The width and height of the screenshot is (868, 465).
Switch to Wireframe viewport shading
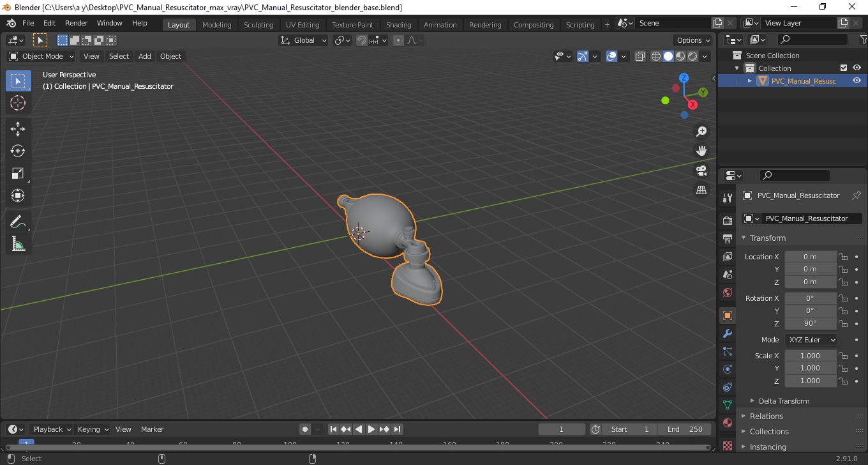tap(655, 56)
